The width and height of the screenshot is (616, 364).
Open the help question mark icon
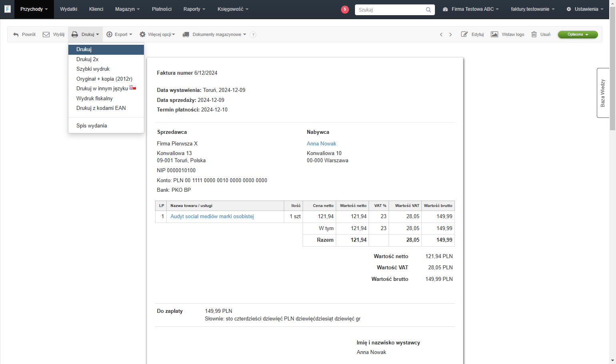click(x=253, y=35)
